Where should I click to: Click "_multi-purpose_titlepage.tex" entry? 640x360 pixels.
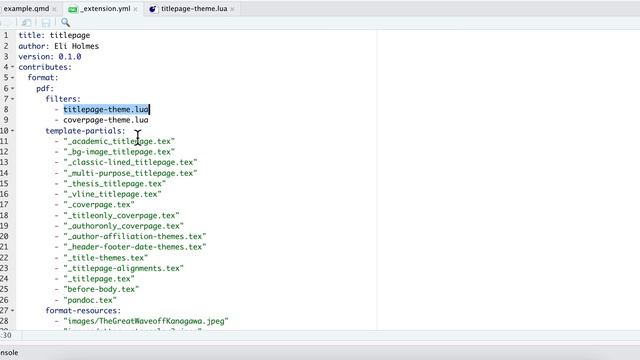pyautogui.click(x=130, y=173)
